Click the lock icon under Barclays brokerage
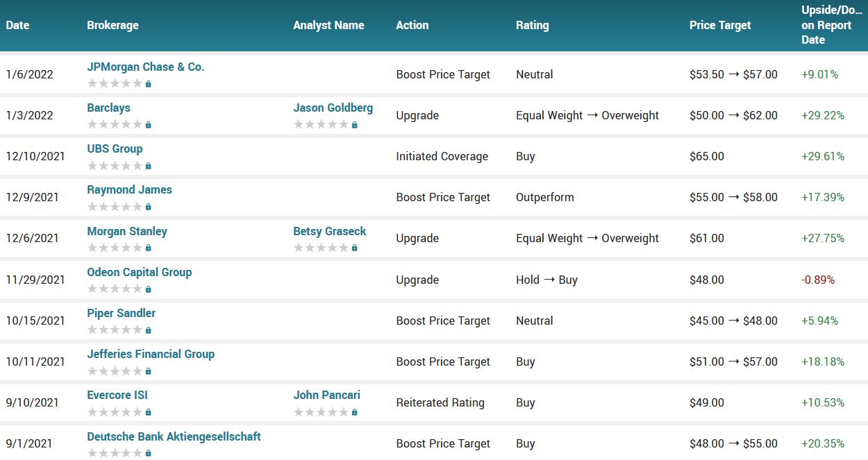The image size is (868, 460). pos(149,125)
